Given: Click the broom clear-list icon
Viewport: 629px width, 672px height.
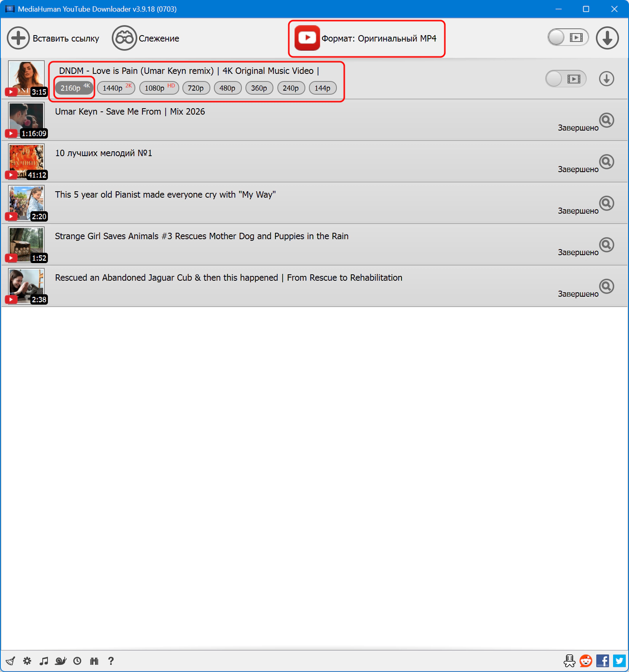Looking at the screenshot, I should 11,661.
